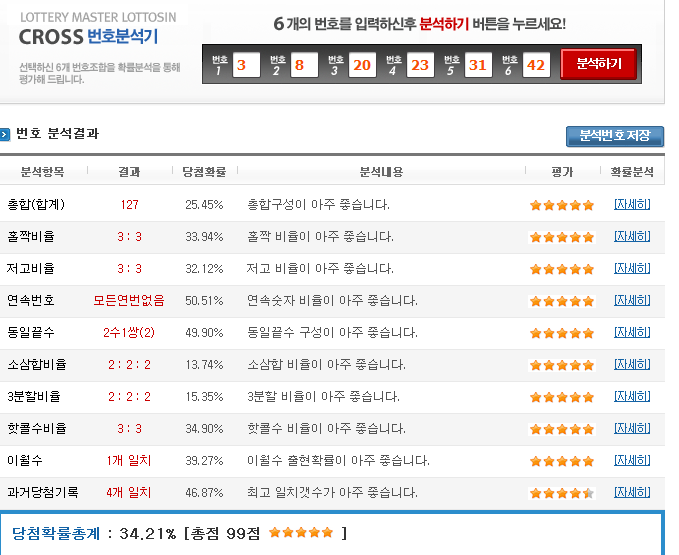Select number 4 input field showing 23
Viewport: 679px width, 555px height.
pos(420,66)
